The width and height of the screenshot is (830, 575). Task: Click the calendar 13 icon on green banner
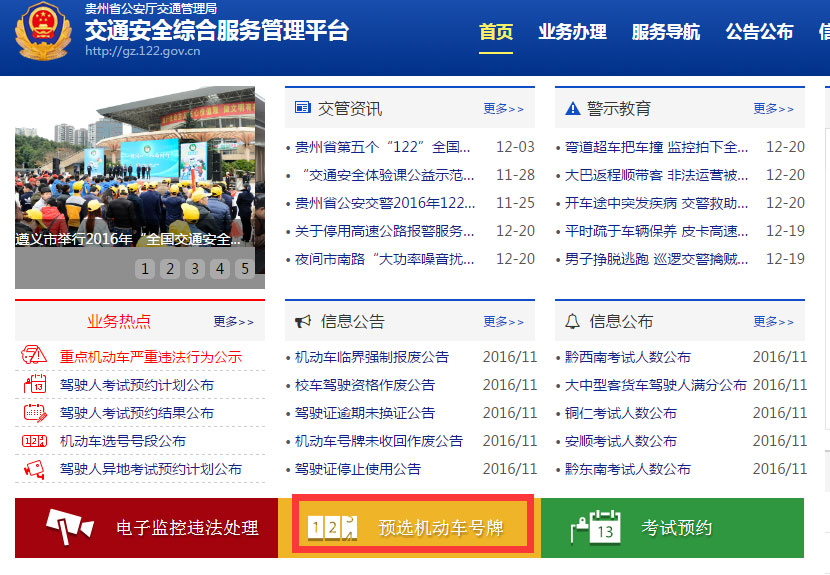point(596,526)
